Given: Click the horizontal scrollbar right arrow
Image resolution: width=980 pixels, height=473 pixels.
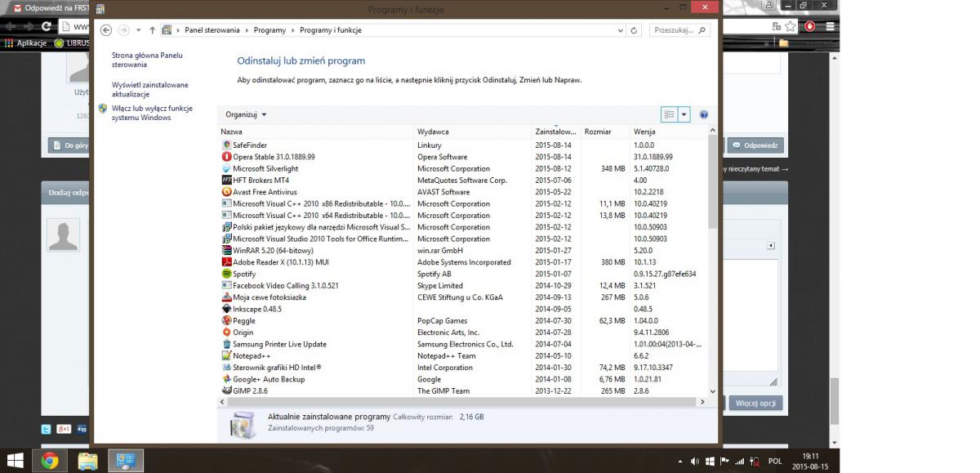Looking at the screenshot, I should [702, 402].
